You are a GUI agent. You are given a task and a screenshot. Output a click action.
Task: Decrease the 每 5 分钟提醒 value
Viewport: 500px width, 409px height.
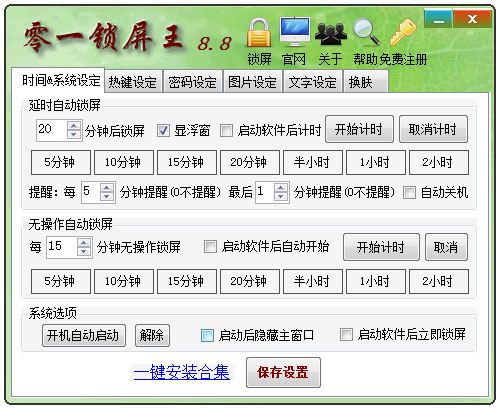107,197
